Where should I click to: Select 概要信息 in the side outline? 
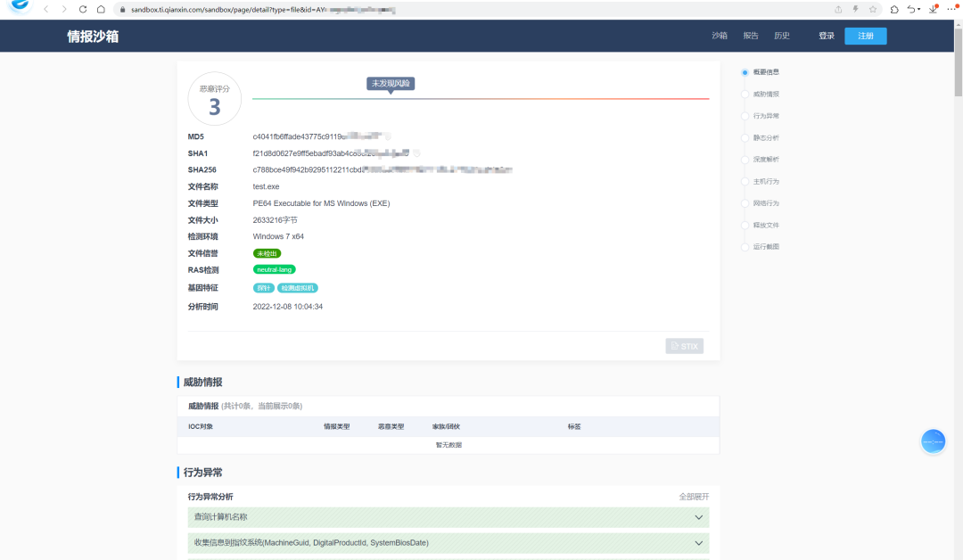(766, 72)
